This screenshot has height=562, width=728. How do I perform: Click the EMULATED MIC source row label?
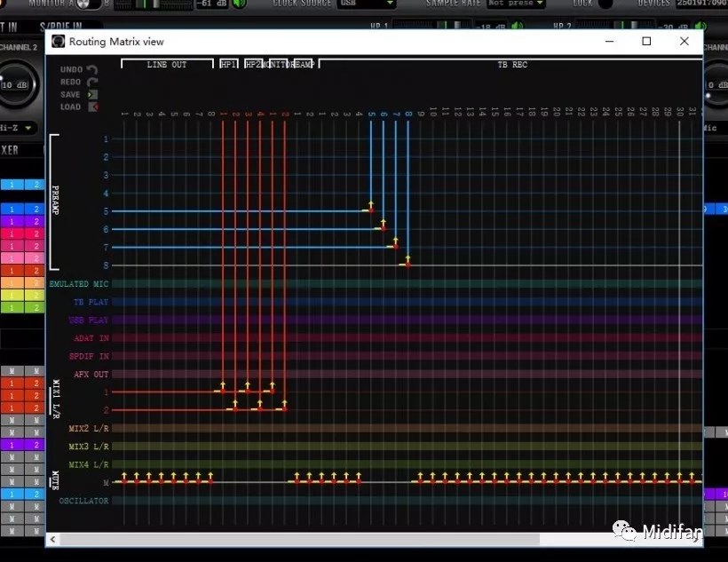click(x=81, y=284)
